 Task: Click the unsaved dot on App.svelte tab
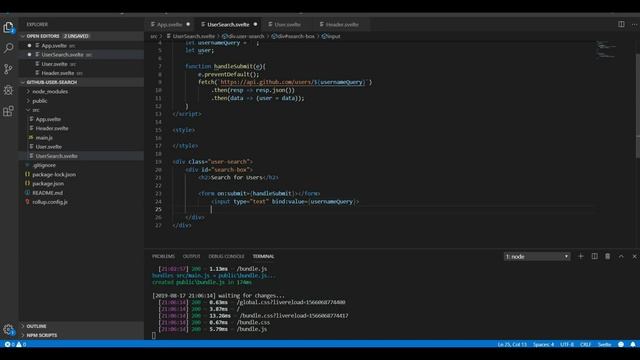[x=188, y=24]
